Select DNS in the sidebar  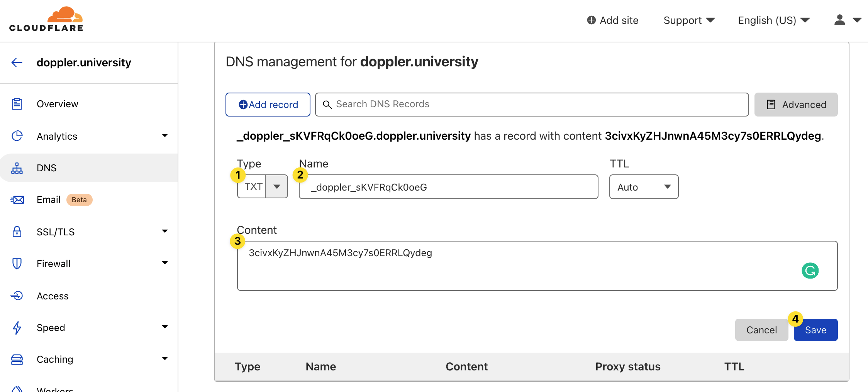coord(89,168)
